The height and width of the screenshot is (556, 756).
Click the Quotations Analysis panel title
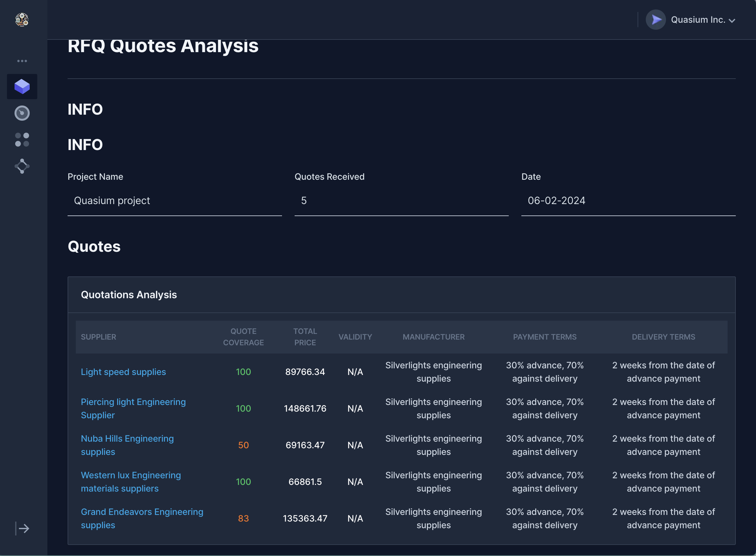tap(129, 295)
